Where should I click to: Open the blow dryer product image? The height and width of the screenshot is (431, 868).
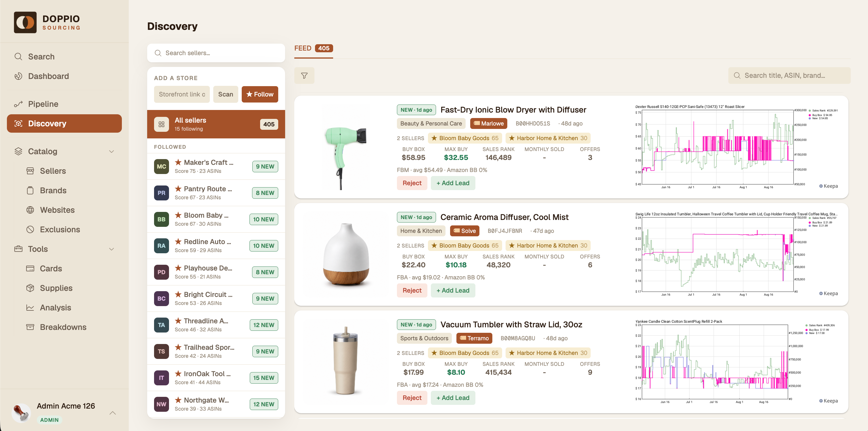click(345, 147)
